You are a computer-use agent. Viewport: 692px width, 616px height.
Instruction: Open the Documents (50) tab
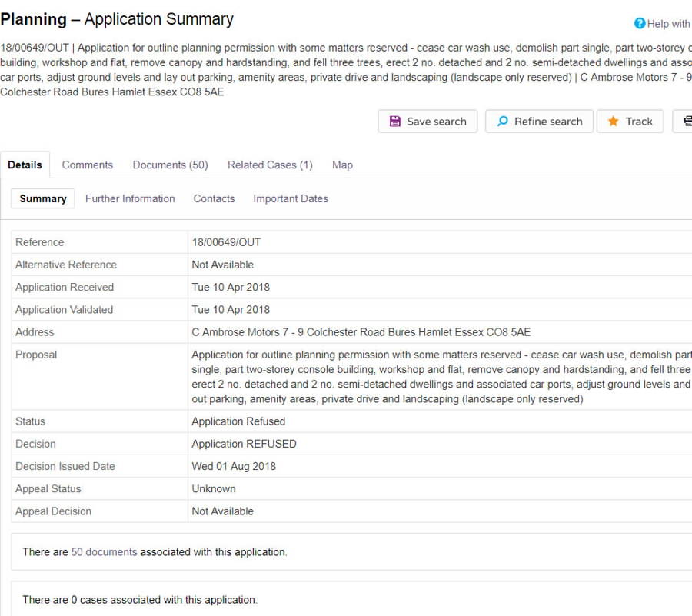(x=171, y=165)
